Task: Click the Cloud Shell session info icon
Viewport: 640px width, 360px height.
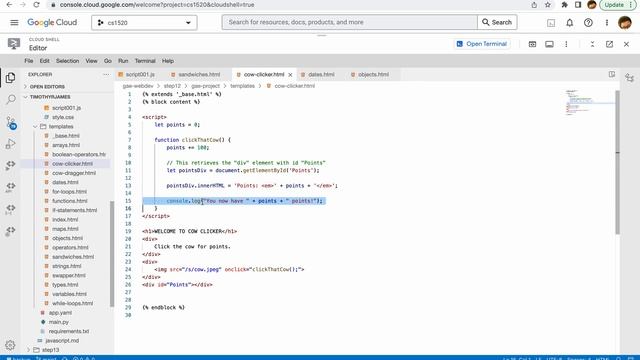Action: (x=549, y=44)
